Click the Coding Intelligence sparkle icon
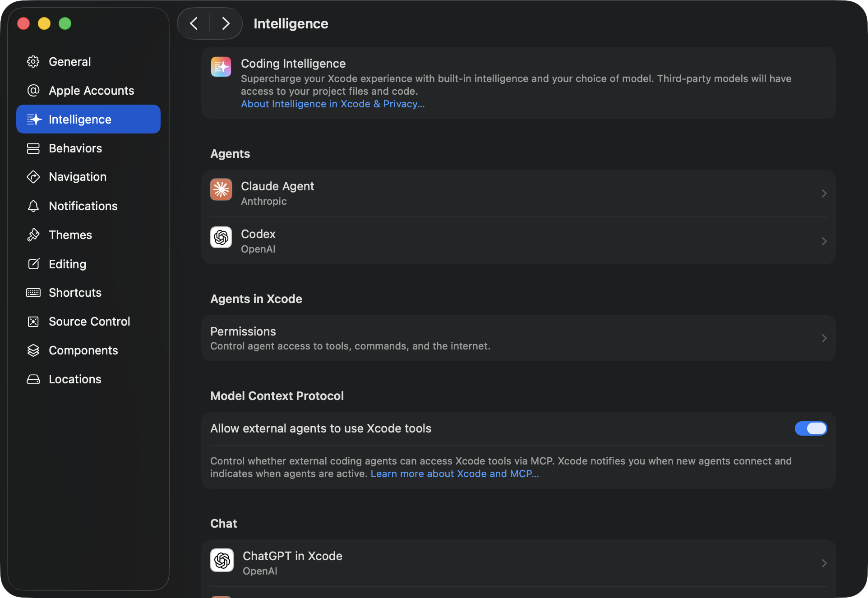Viewport: 868px width, 598px height. 221,67
